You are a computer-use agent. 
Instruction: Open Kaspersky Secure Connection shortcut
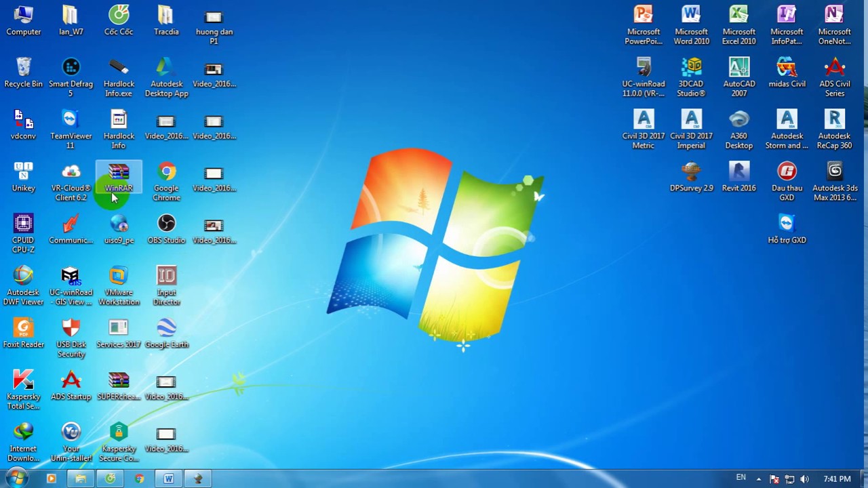point(119,443)
